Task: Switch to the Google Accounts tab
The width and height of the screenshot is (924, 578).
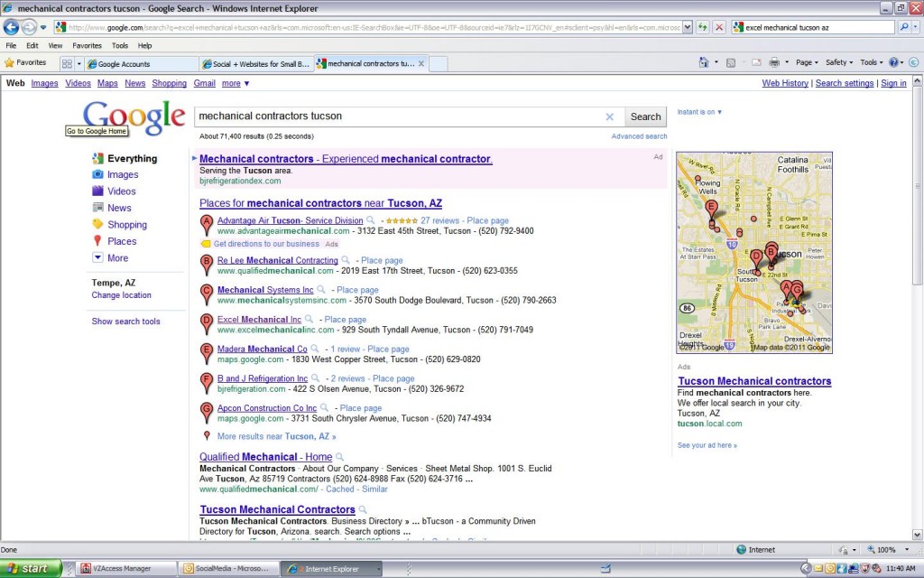Action: [x=142, y=64]
